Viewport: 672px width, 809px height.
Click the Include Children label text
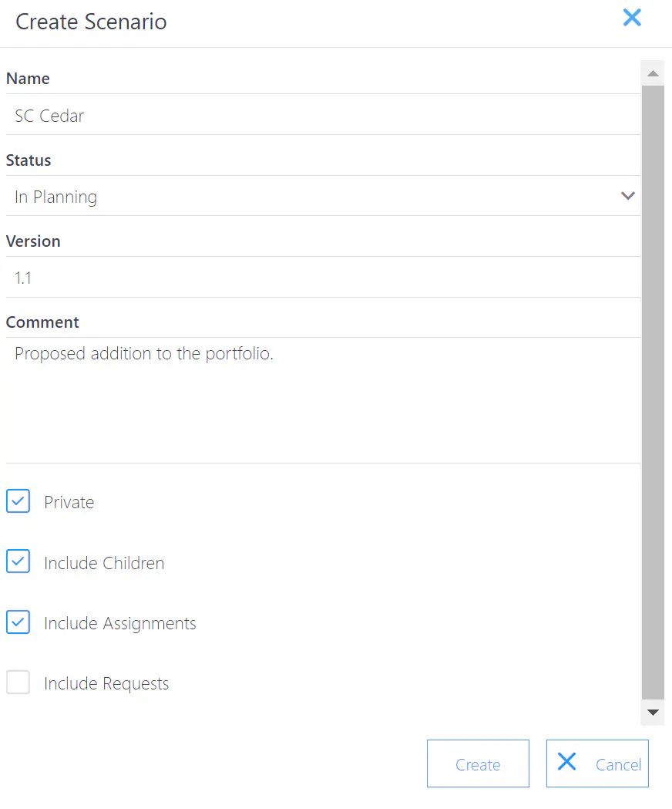[x=104, y=563]
